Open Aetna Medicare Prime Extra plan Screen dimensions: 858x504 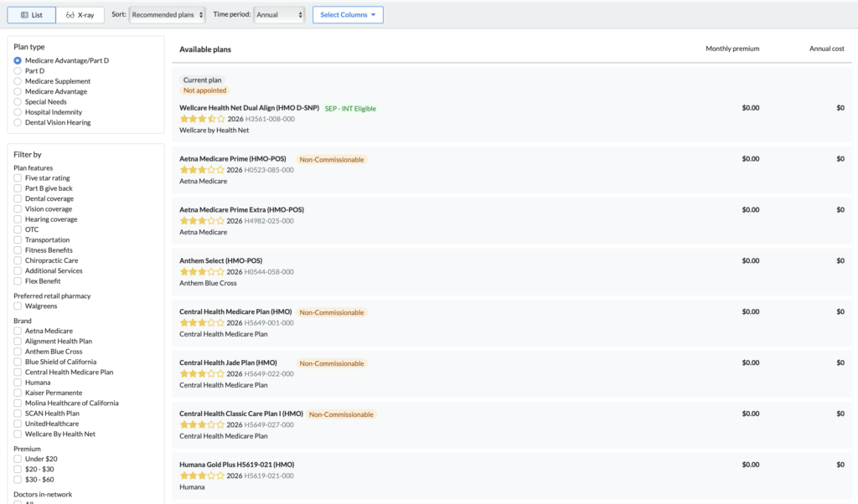point(241,209)
